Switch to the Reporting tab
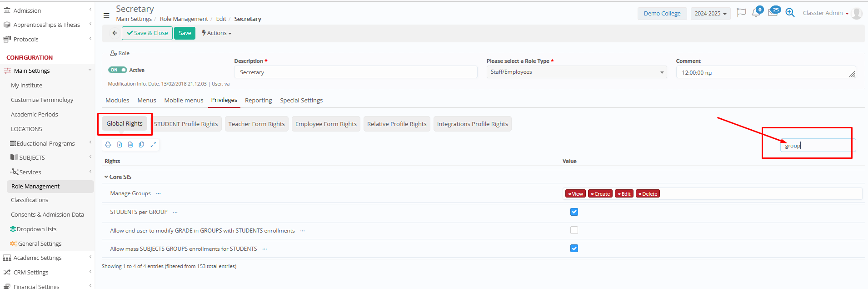The width and height of the screenshot is (868, 289). [258, 101]
